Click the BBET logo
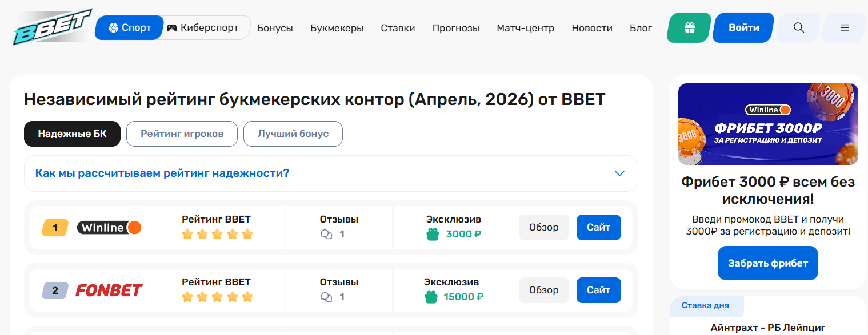Viewport: 868px width, 335px height. pos(51,27)
